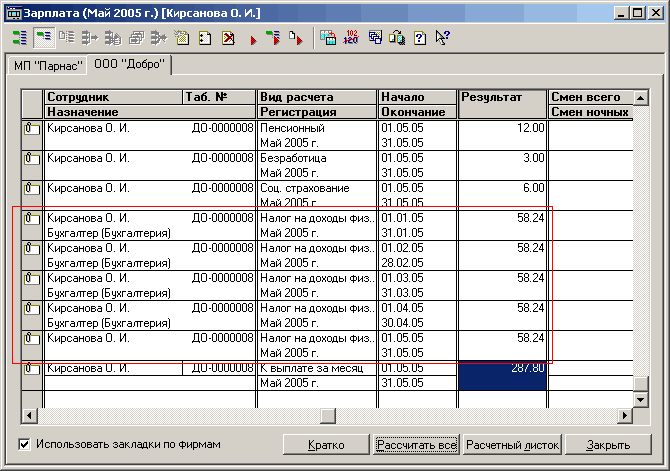This screenshot has height=471, width=670.
Task: Click the end date 30.04.05 cell
Action: 417,323
